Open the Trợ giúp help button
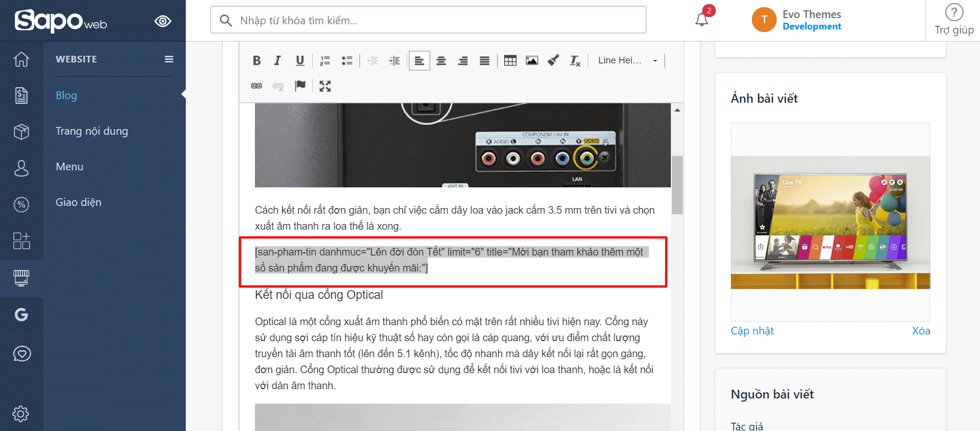 tap(954, 20)
